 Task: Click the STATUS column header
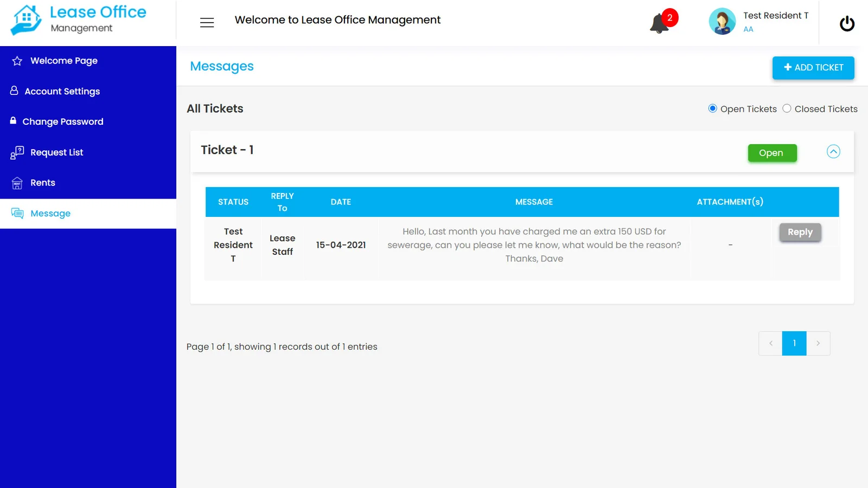pyautogui.click(x=233, y=202)
